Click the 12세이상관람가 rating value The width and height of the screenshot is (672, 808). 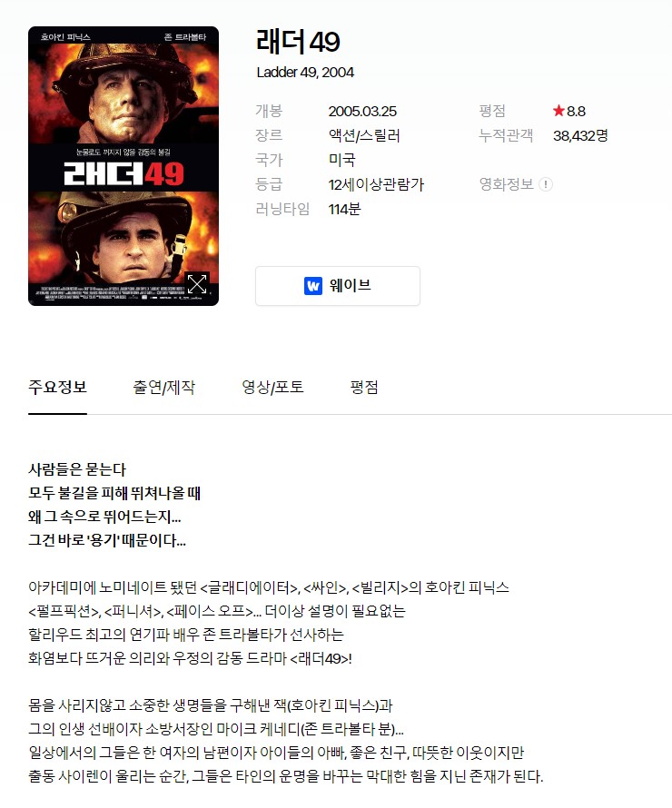click(376, 184)
